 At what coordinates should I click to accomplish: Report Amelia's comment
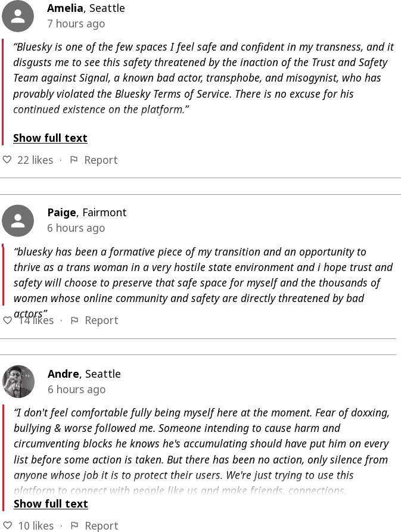101,160
